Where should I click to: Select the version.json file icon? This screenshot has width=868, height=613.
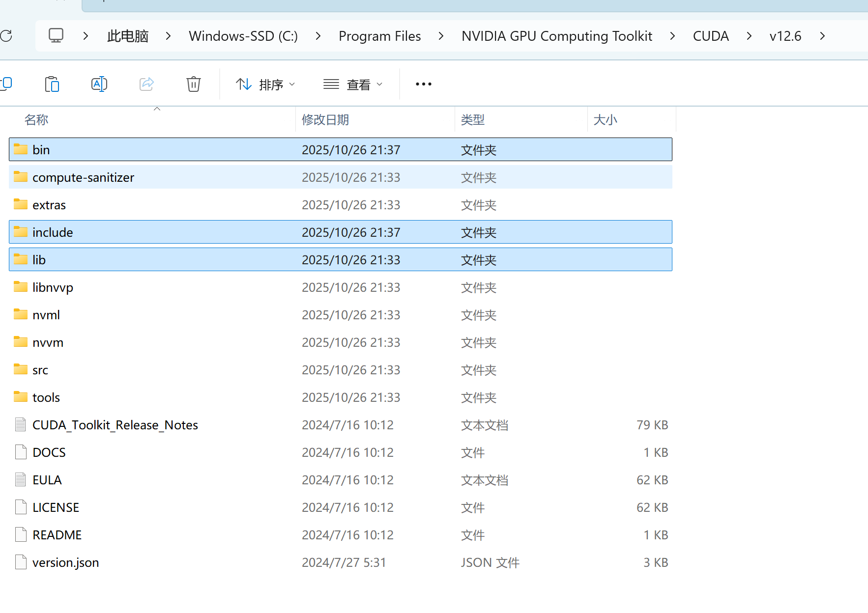pyautogui.click(x=21, y=562)
